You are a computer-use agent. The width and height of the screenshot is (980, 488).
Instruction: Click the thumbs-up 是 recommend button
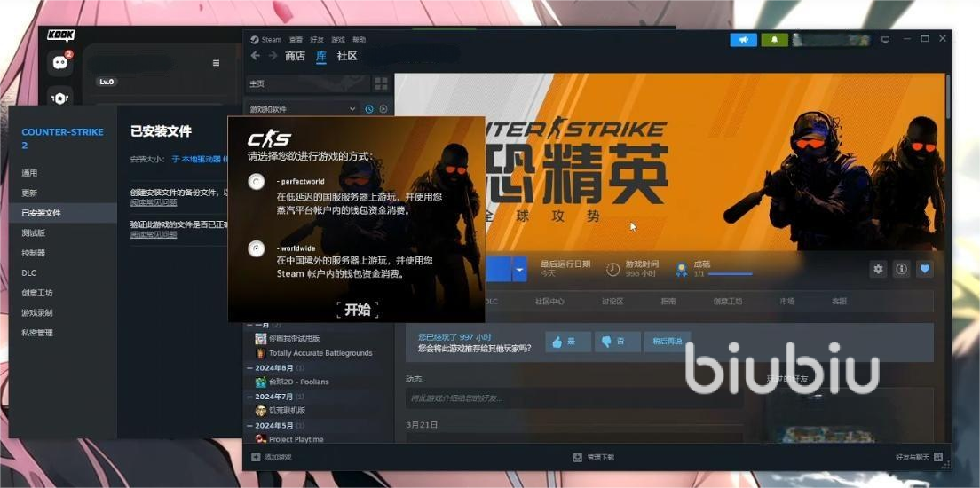coord(567,342)
